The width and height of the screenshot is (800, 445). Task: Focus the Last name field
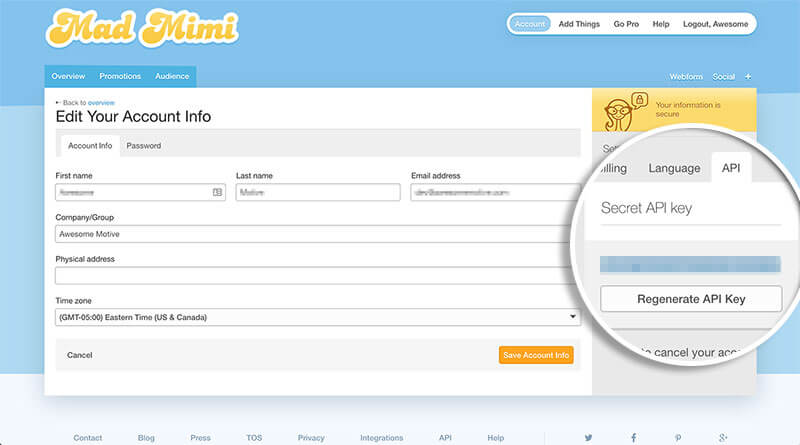pos(318,192)
